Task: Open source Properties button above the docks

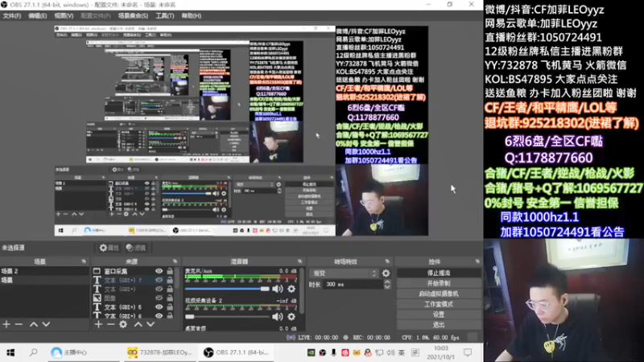Action: [109, 248]
